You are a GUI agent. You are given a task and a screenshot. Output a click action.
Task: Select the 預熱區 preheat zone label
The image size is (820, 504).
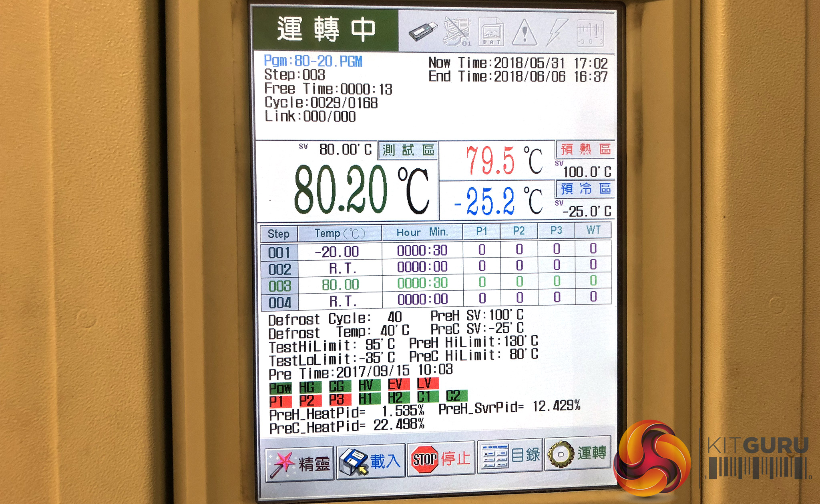point(585,149)
